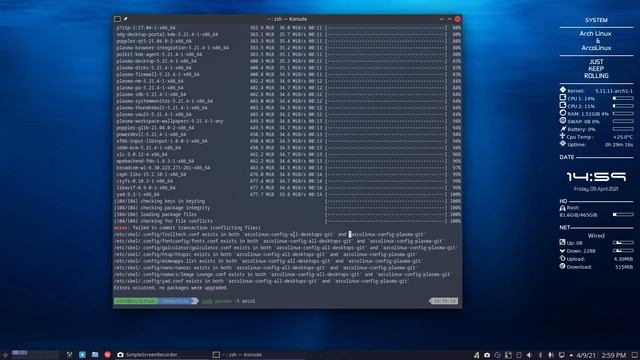Launch the Vivaldi browser from the taskbar

(x=107, y=355)
